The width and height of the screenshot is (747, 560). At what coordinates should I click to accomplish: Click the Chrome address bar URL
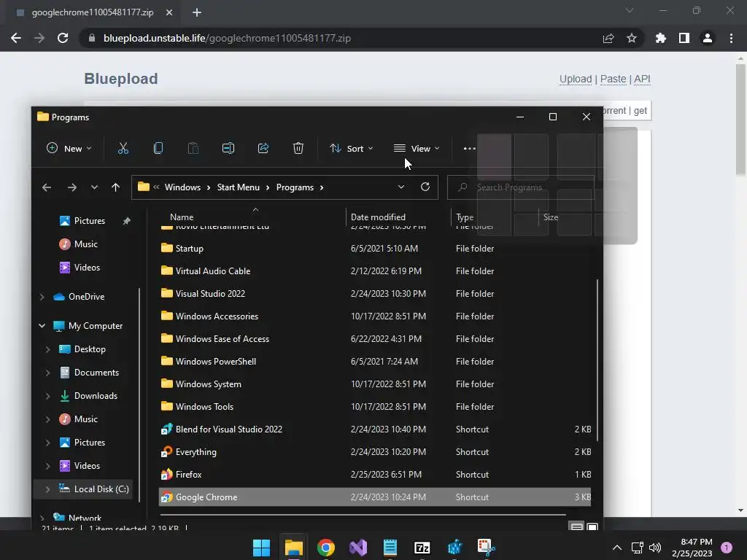point(227,38)
